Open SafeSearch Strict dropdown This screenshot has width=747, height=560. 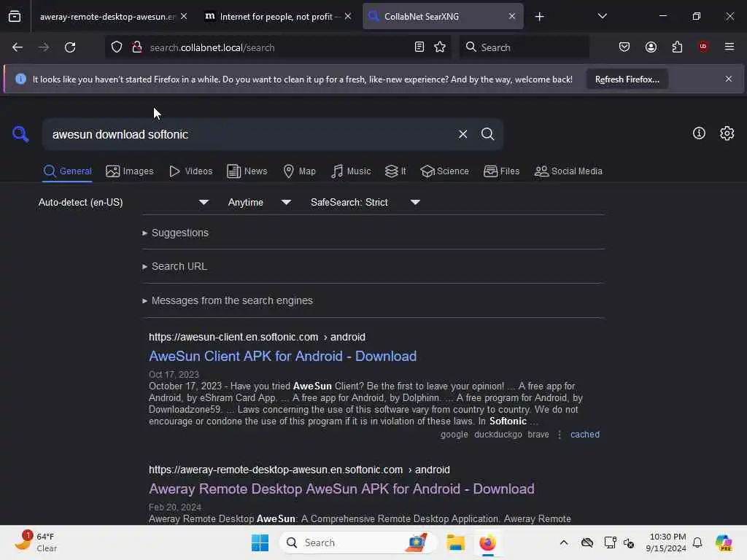[x=365, y=203]
